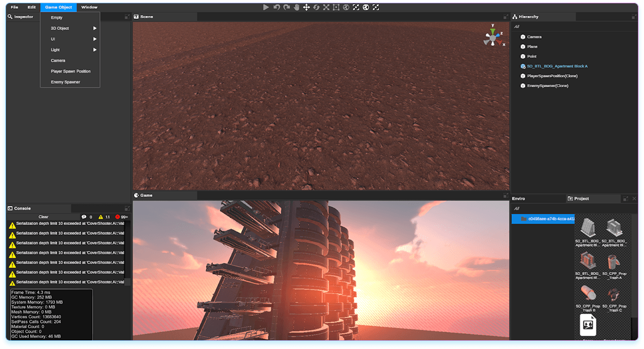Select Camera in the Hierarchy panel
Image resolution: width=644 pixels, height=349 pixels.
coord(534,37)
